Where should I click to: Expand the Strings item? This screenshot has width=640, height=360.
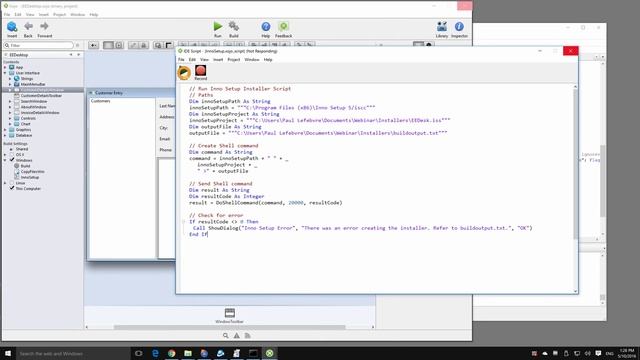(x=10, y=78)
